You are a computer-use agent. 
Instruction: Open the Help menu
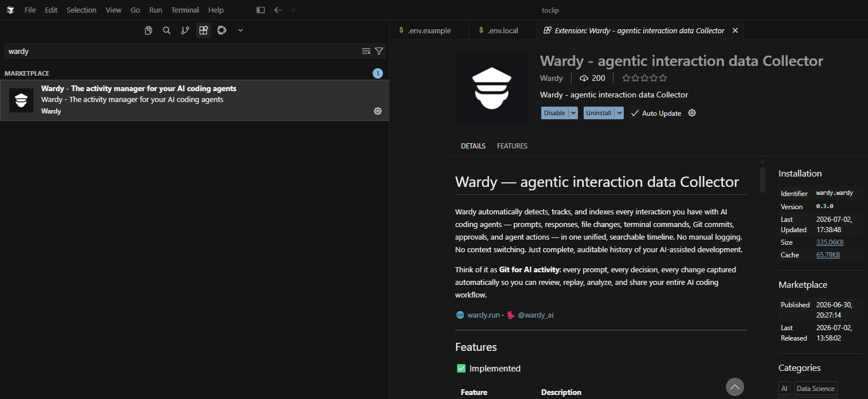click(216, 10)
